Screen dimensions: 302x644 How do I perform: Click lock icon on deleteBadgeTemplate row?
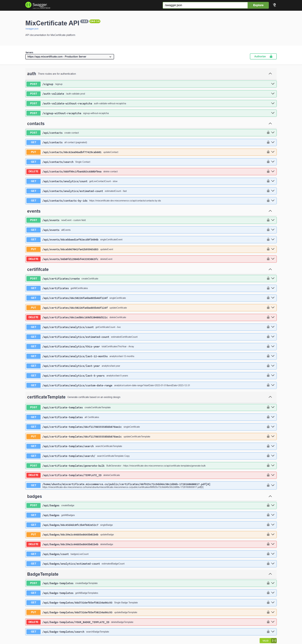point(268,622)
